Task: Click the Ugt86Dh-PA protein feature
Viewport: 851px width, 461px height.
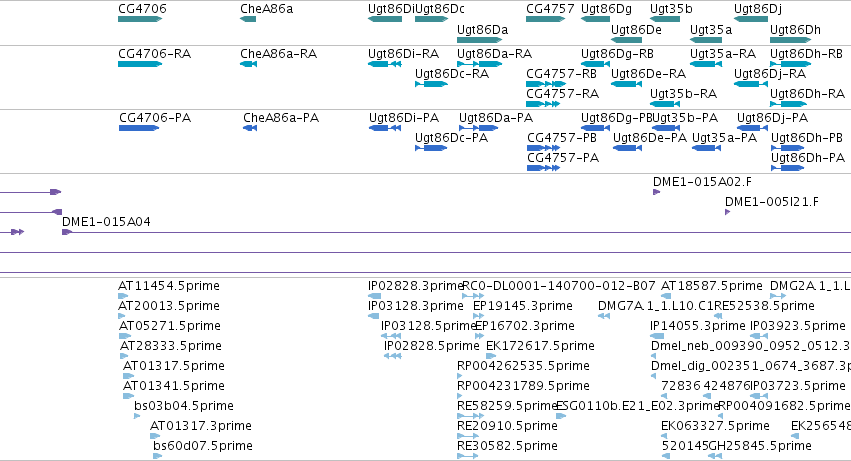Action: 788,168
